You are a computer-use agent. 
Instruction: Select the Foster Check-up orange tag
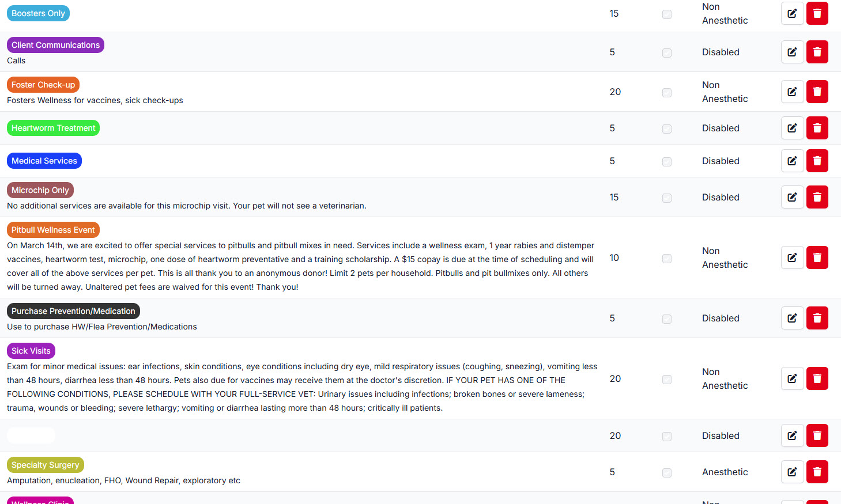click(43, 85)
